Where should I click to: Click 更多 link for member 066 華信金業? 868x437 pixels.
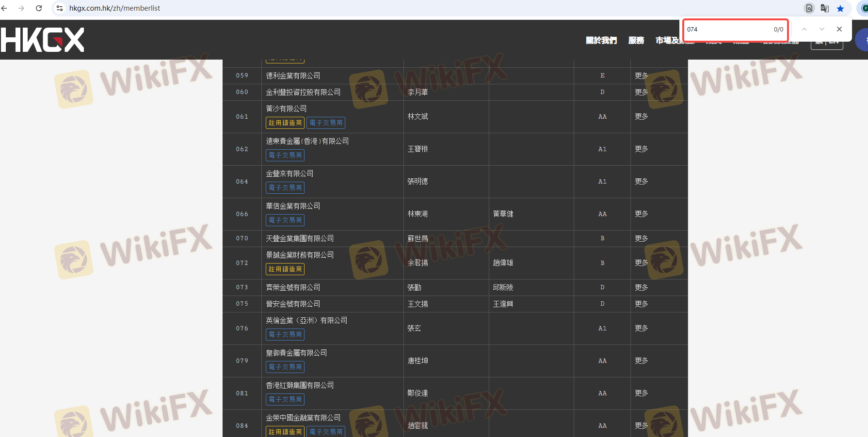click(641, 214)
